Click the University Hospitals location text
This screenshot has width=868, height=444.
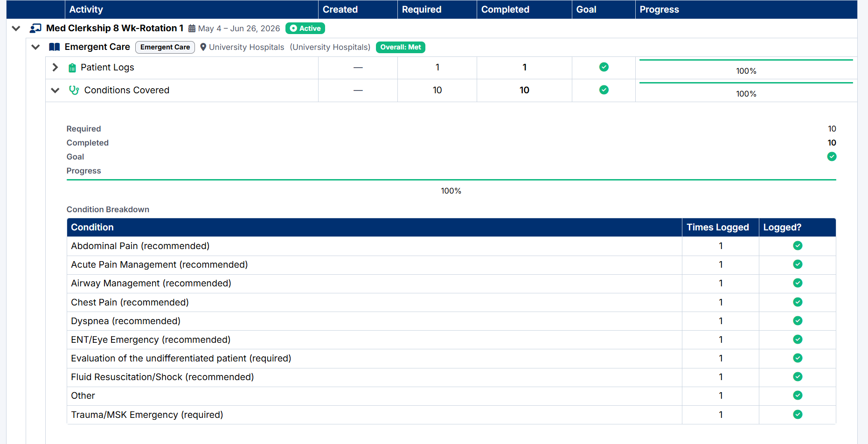tap(246, 47)
